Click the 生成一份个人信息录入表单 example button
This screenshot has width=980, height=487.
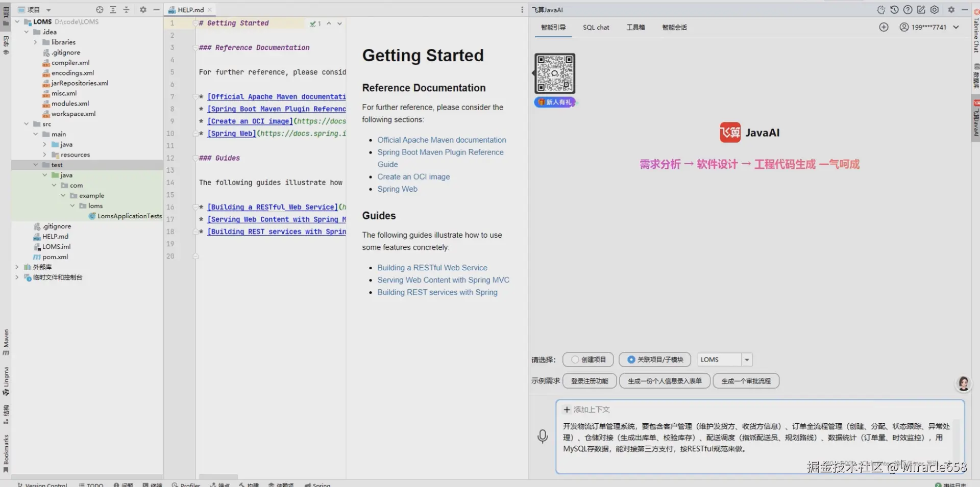point(665,381)
